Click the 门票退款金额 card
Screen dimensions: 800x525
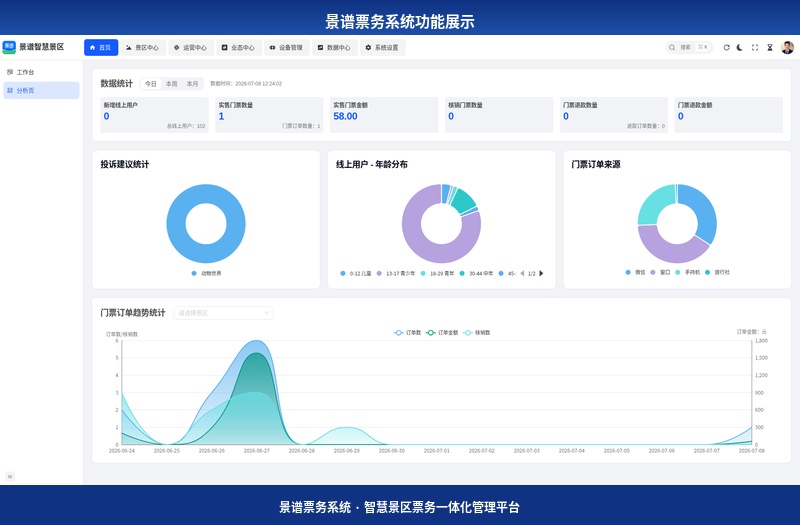pyautogui.click(x=729, y=115)
